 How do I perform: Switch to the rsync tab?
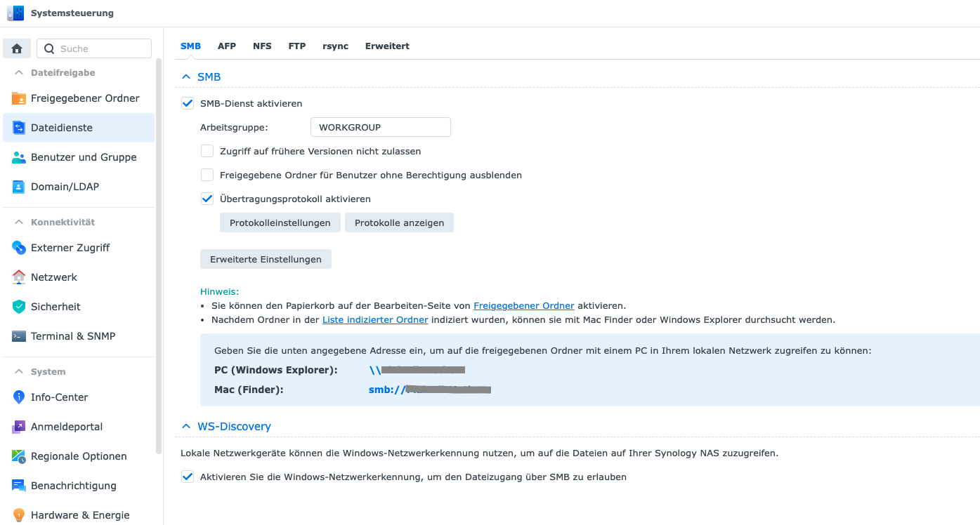point(335,46)
